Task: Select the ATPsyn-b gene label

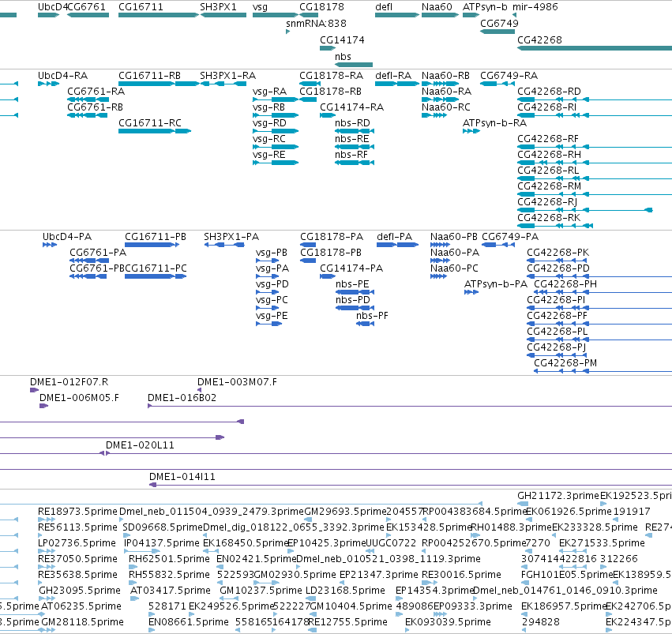Action: coord(485,7)
